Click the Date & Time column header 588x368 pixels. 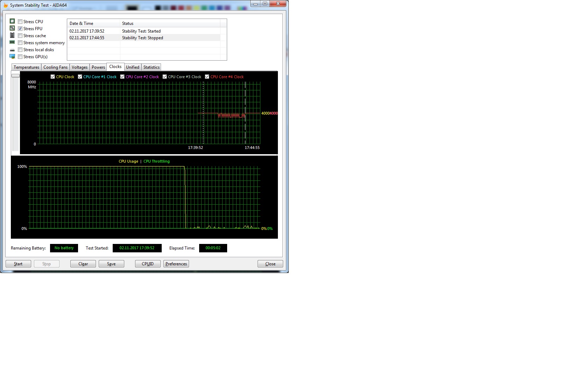tap(93, 23)
